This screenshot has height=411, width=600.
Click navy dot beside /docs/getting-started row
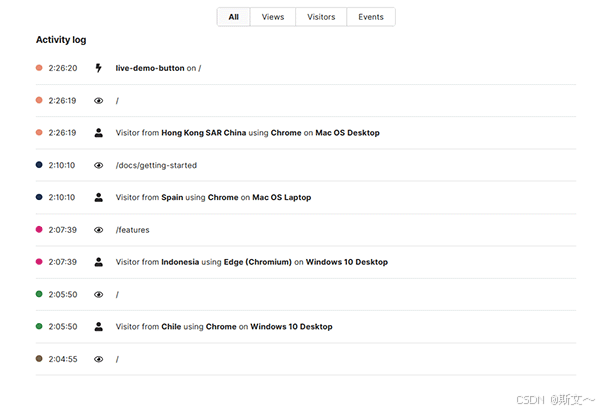point(39,165)
